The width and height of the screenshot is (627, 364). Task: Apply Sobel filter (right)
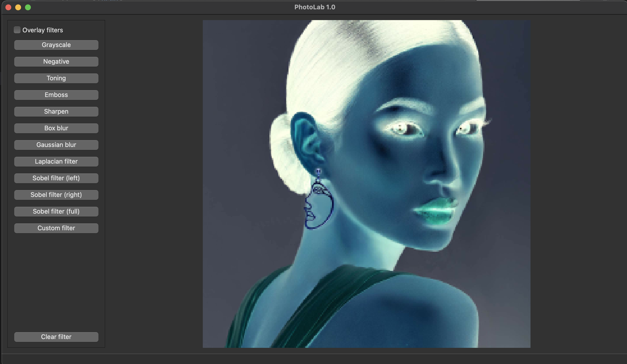pos(56,195)
